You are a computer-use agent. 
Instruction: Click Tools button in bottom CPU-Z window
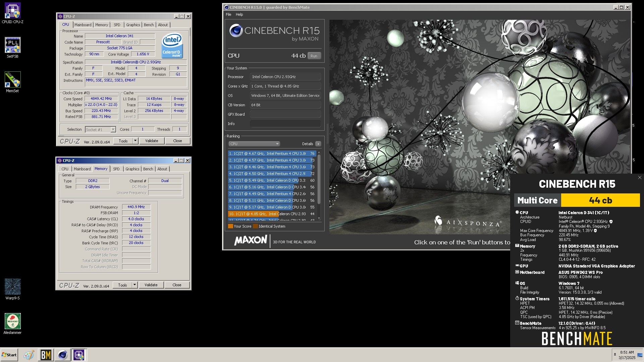pyautogui.click(x=122, y=285)
